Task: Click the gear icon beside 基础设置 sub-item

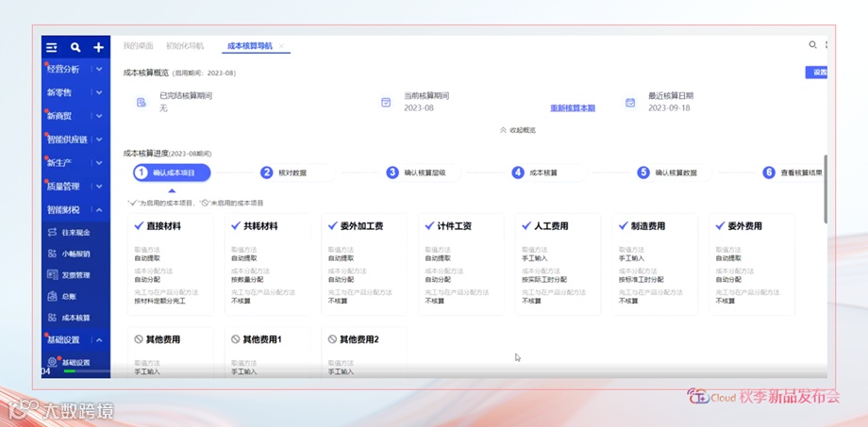Action: tap(53, 362)
